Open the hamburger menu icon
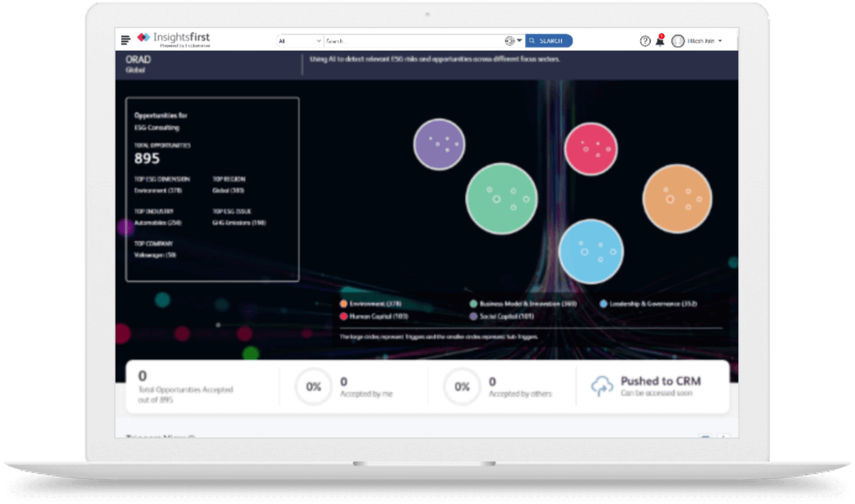 click(126, 40)
